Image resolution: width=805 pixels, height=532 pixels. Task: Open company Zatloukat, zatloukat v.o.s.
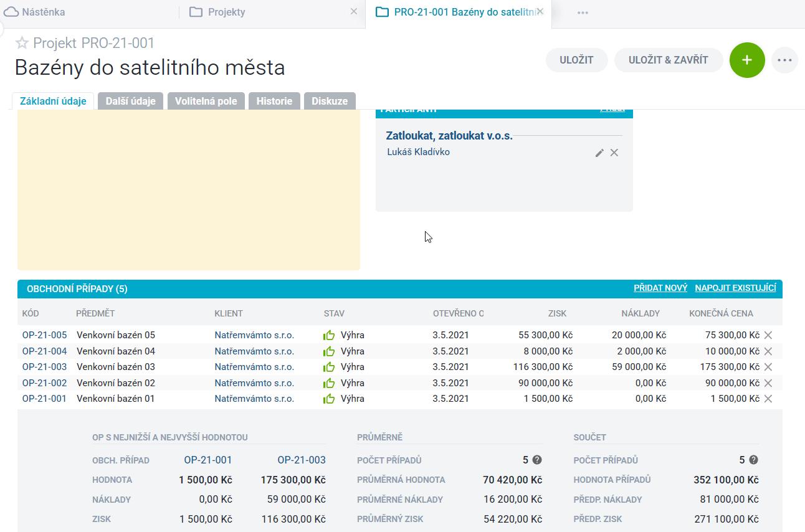pos(449,136)
